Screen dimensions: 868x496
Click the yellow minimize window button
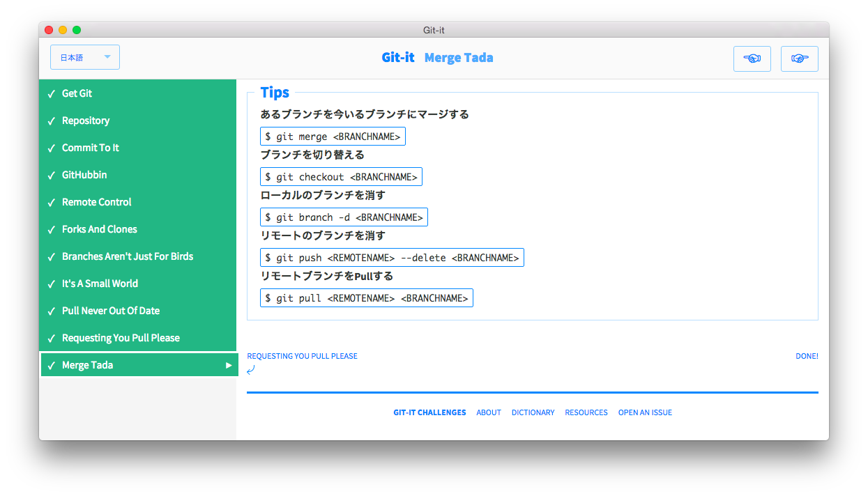coord(63,30)
